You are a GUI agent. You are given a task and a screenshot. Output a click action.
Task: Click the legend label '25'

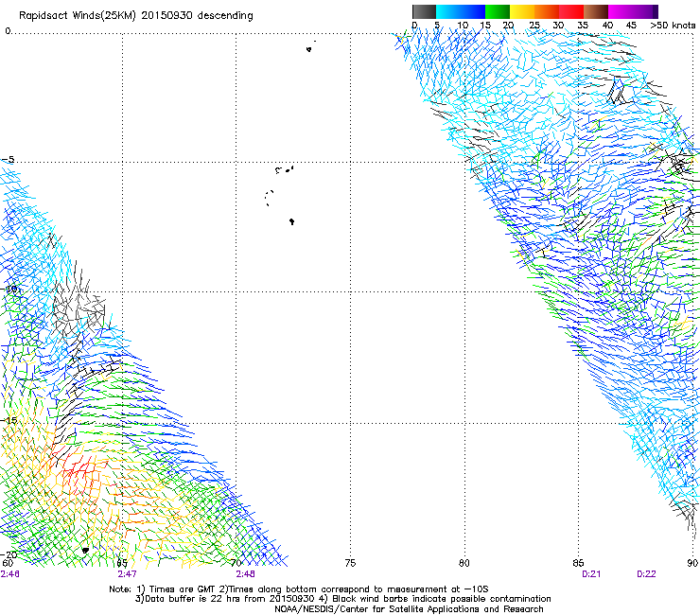(x=534, y=26)
